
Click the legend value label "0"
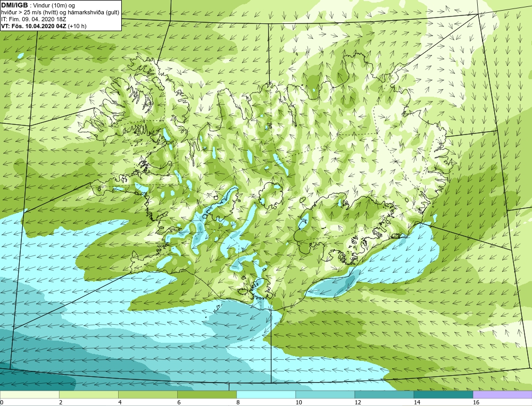click(2, 402)
